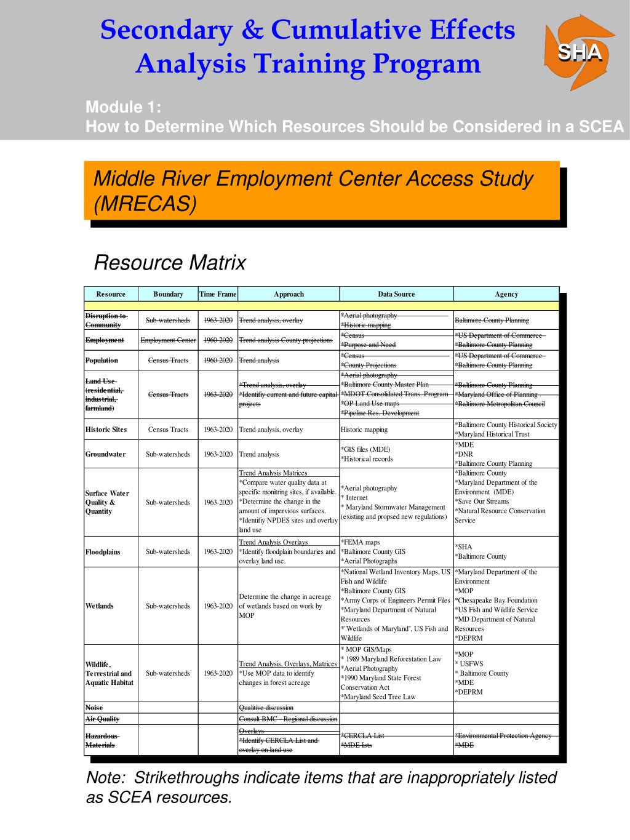Click '* MOP GIS/Maps' data source text
Image resolution: width=630 pixels, height=840 pixels.
[366, 649]
